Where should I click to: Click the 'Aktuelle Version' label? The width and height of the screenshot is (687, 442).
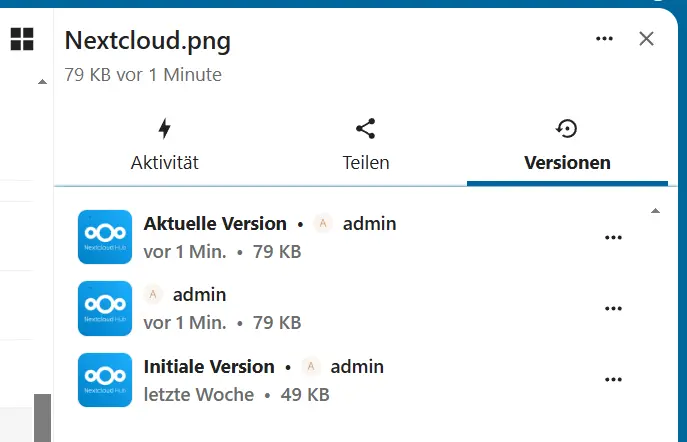click(215, 224)
